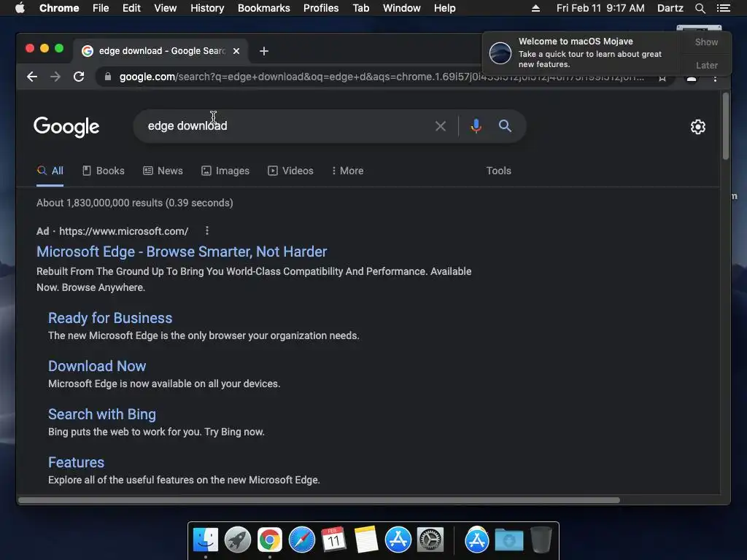Open the search Tools options

[499, 171]
